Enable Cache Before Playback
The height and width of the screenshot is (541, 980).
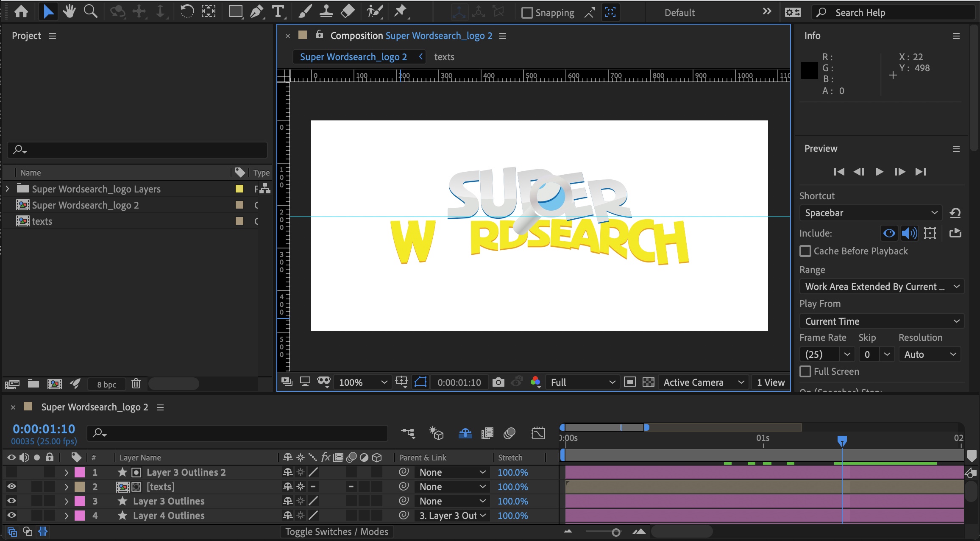806,251
